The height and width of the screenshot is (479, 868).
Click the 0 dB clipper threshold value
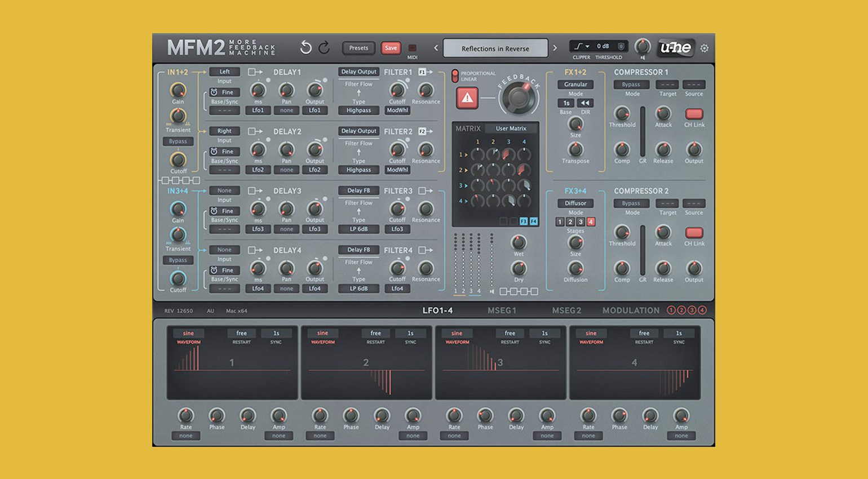pos(603,46)
